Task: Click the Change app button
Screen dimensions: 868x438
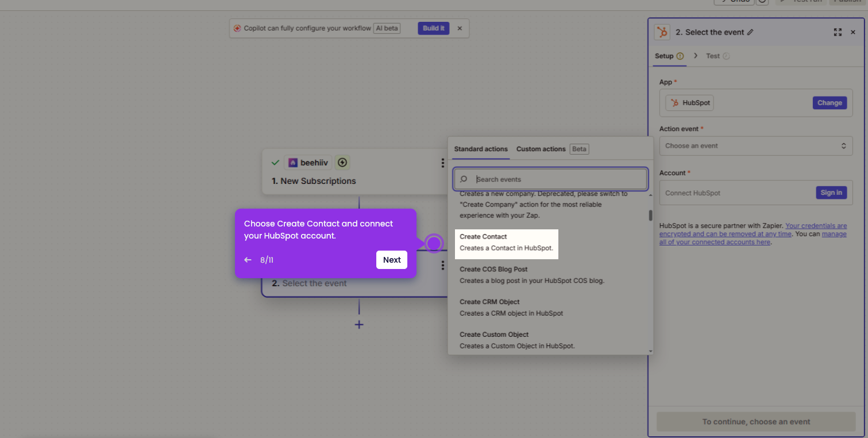Action: [x=830, y=103]
